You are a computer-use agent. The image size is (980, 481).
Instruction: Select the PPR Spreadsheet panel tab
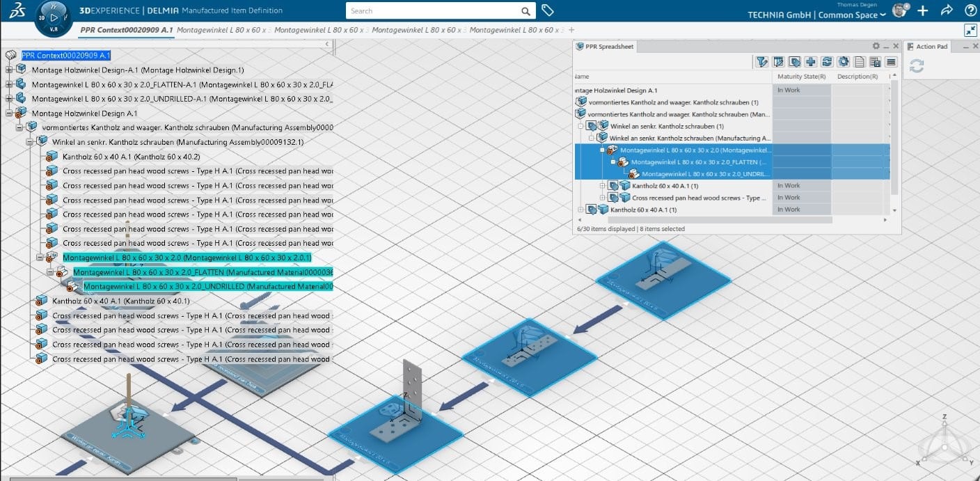click(604, 47)
